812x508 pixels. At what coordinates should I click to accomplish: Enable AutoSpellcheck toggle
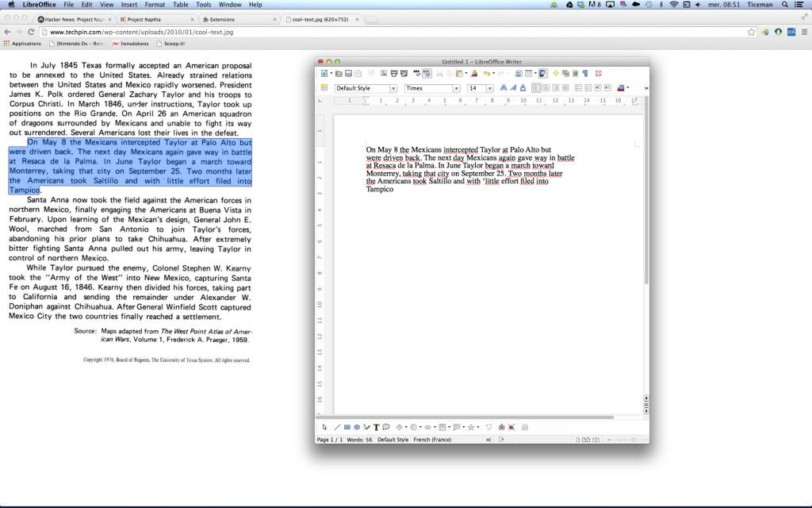427,73
